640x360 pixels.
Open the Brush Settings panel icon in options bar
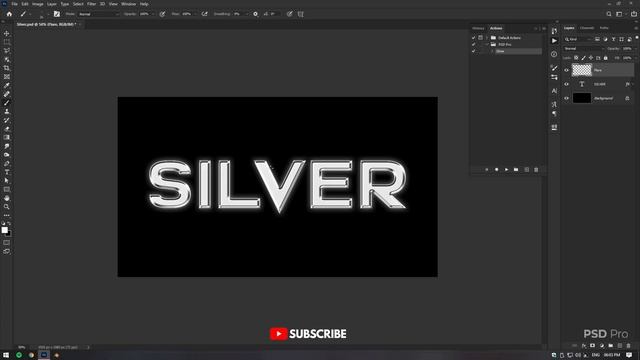(x=57, y=14)
